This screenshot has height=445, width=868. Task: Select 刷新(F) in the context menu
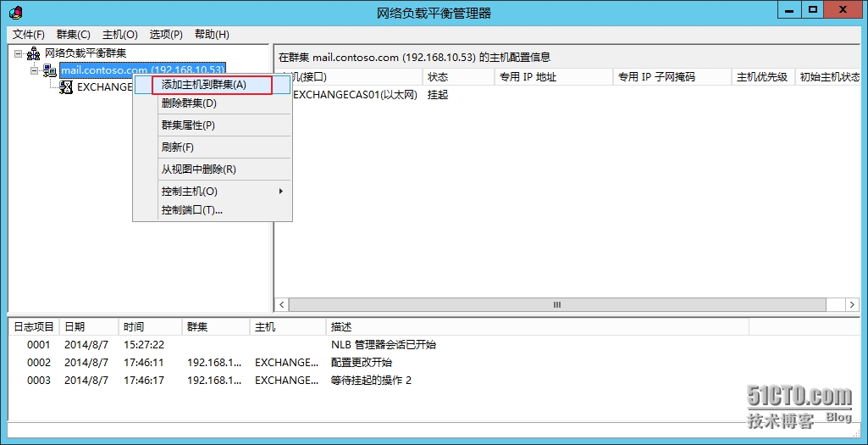[212, 147]
